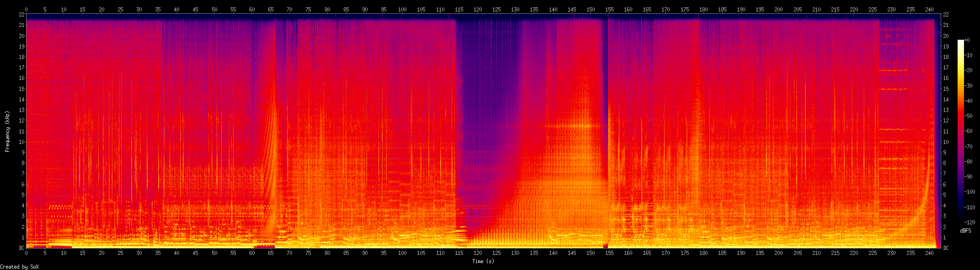
Task: Select the "-120" value on the dBFS scale
Action: point(969,222)
